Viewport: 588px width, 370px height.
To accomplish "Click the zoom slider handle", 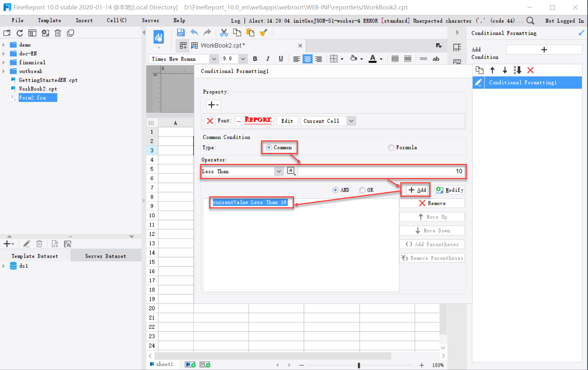I will (x=359, y=365).
